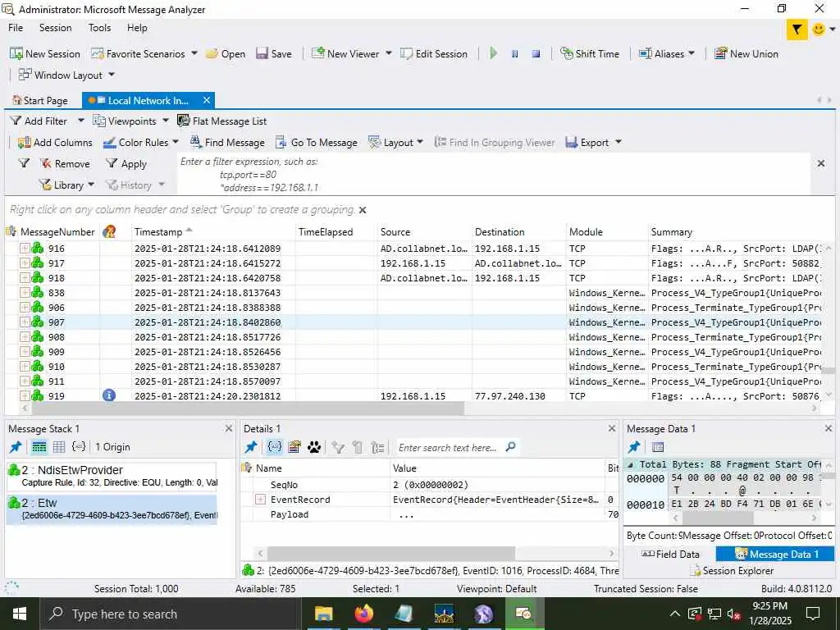Select the Etw stack entry
Viewport: 840px width, 630px height.
point(112,509)
